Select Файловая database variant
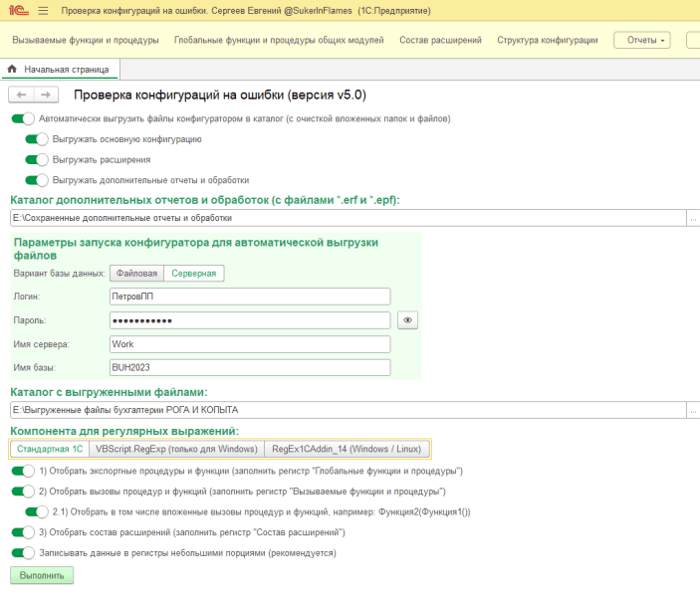The height and width of the screenshot is (597, 700). 137,273
